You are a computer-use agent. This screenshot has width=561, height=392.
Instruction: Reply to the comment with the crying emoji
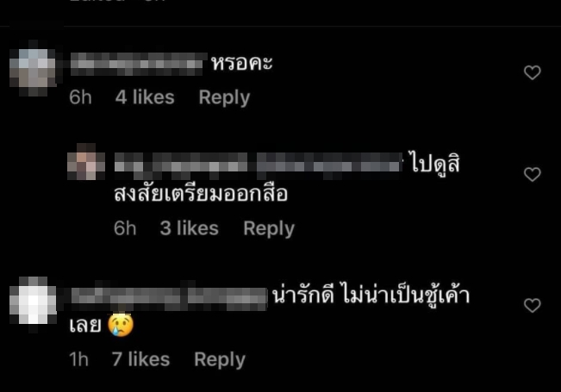pyautogui.click(x=220, y=359)
